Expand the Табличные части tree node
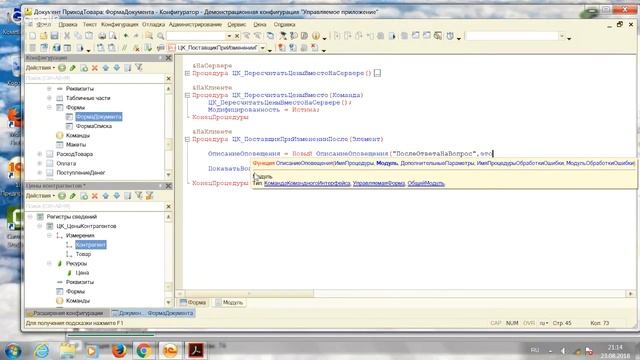The height and width of the screenshot is (360, 640). [49, 98]
